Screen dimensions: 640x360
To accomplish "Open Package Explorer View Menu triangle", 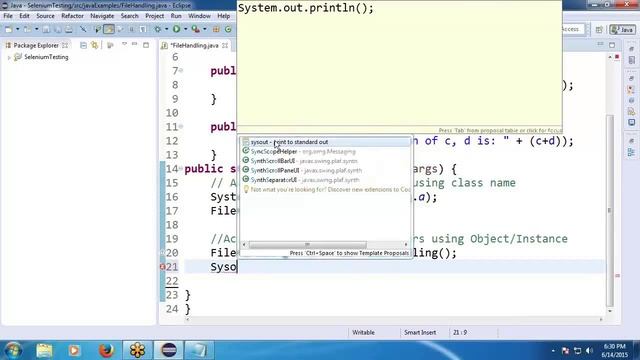I will coord(124,44).
